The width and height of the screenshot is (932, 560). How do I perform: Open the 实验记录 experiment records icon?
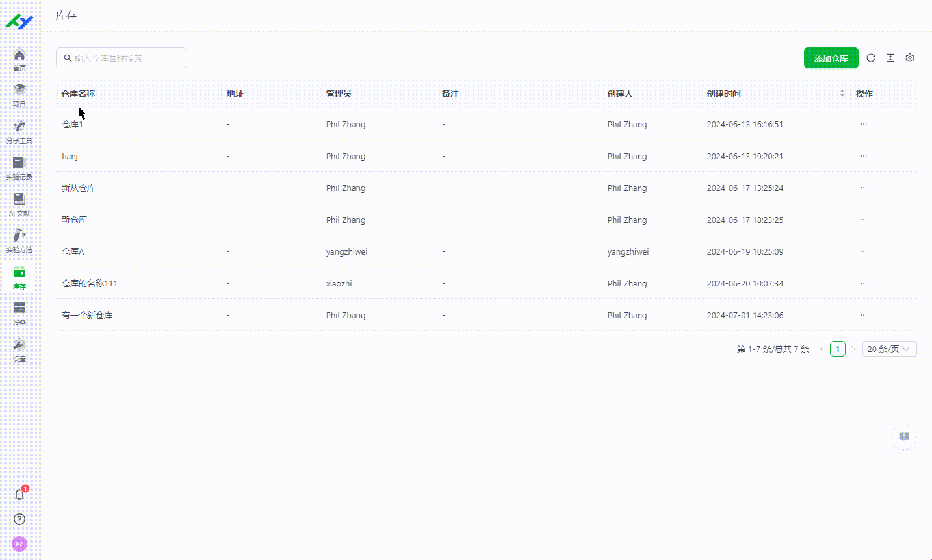pyautogui.click(x=19, y=168)
